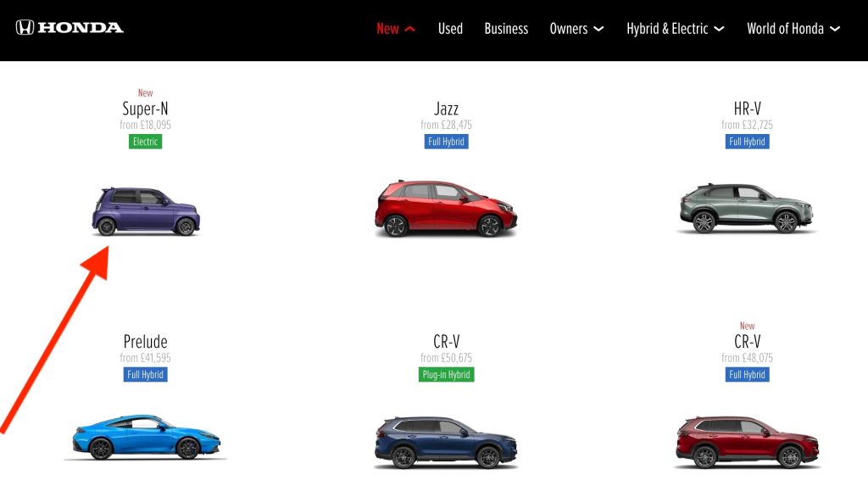Collapse the New menu
The height and width of the screenshot is (486, 868).
click(395, 29)
